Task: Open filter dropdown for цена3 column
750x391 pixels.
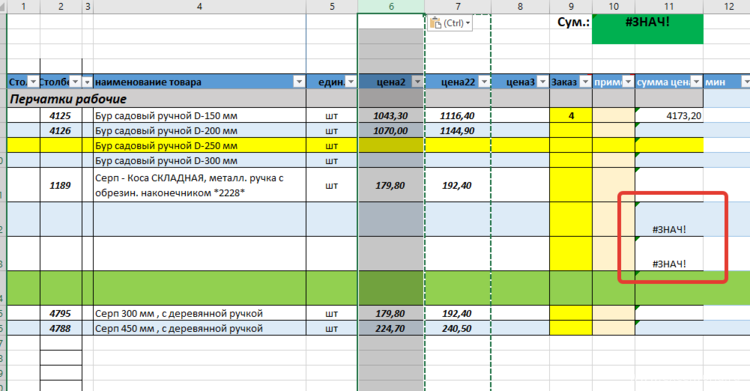Action: (x=542, y=82)
